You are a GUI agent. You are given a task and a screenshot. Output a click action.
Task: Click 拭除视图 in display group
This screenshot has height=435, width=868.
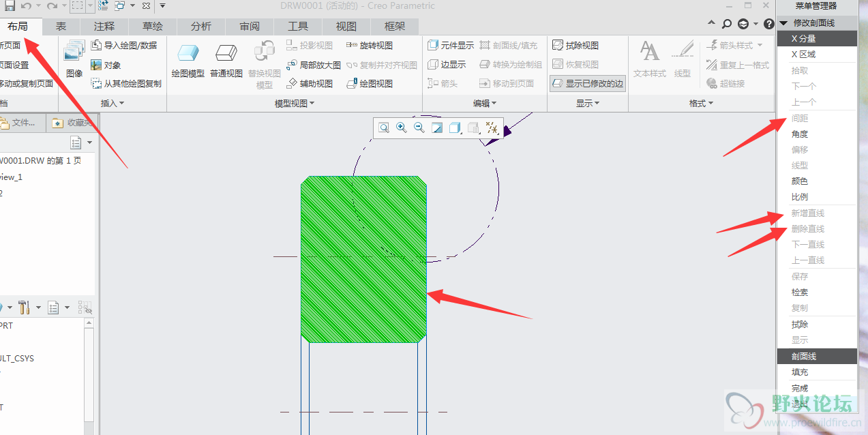click(575, 46)
